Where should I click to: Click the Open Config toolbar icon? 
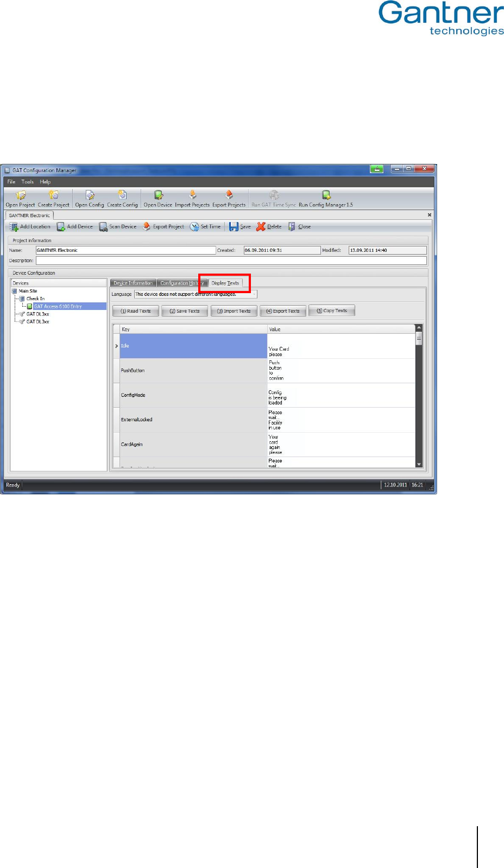(x=90, y=195)
